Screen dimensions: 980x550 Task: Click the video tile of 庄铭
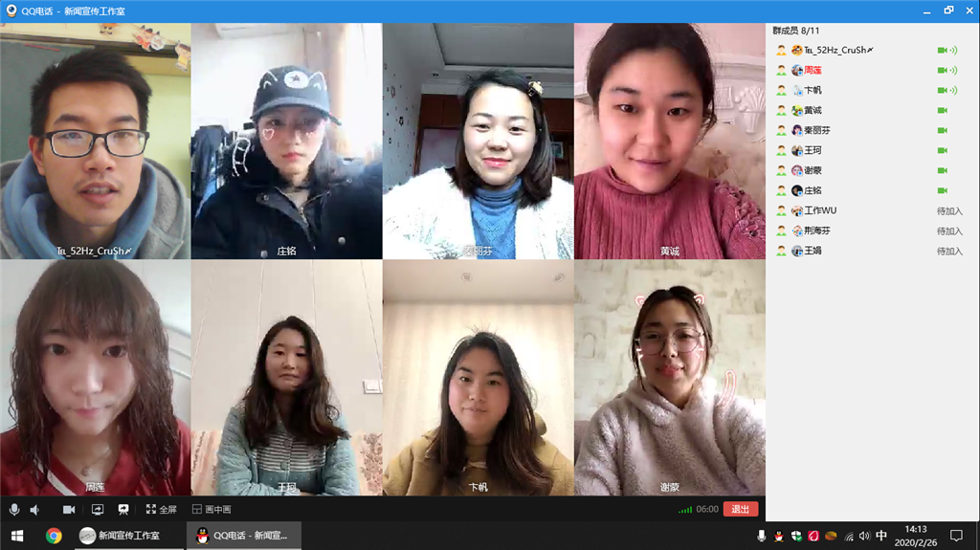(287, 142)
